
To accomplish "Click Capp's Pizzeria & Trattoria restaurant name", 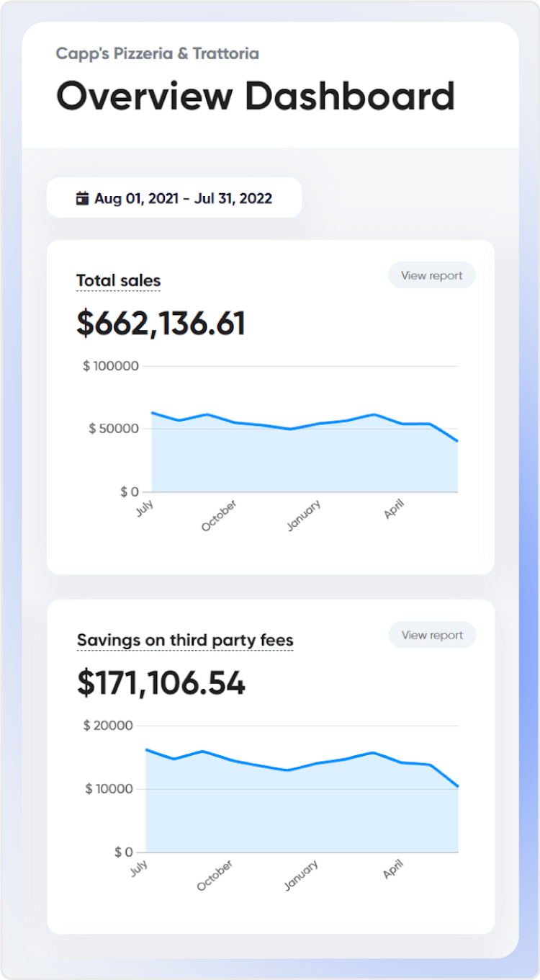I will pyautogui.click(x=158, y=53).
